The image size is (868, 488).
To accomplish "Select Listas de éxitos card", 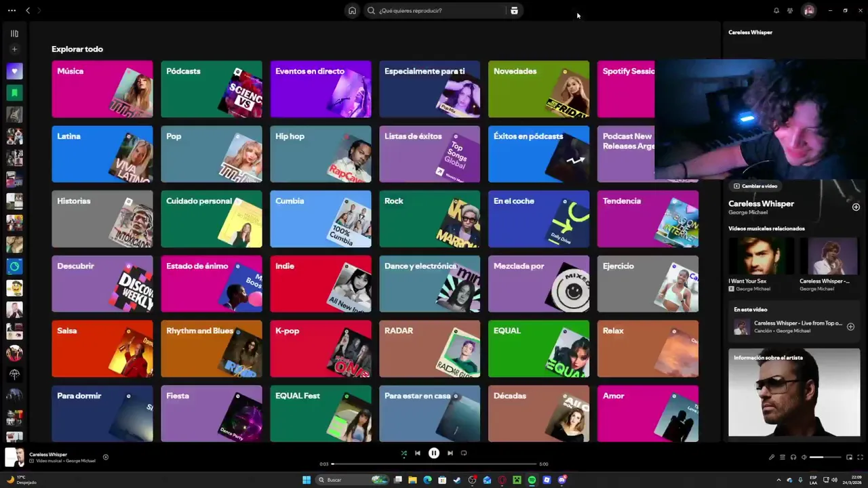I will click(x=430, y=154).
